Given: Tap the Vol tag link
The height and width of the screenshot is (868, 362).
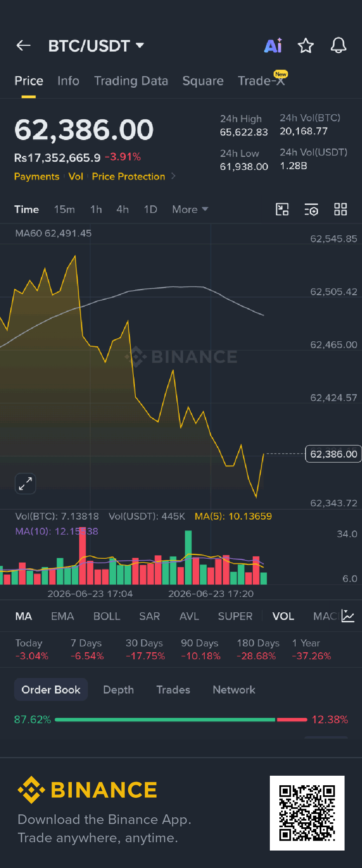Looking at the screenshot, I should (76, 176).
